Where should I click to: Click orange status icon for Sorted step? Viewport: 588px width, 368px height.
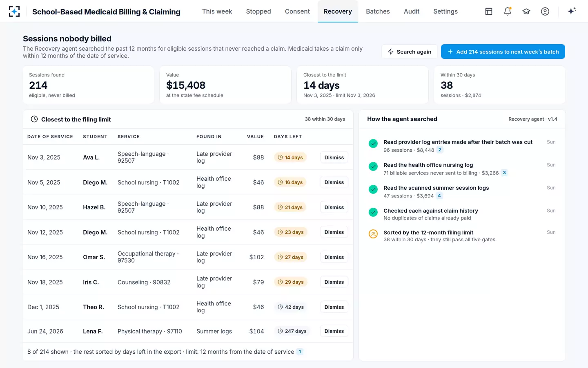click(x=373, y=234)
